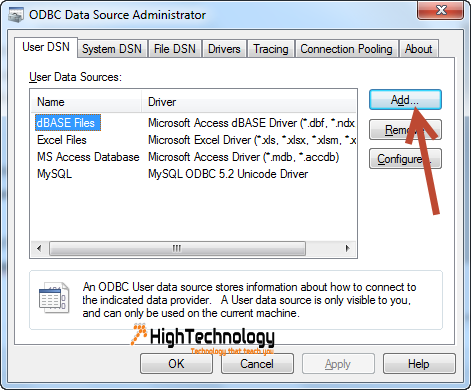Click the Microsoft Access dBASE Driver cell
The height and width of the screenshot is (390, 471).
click(251, 123)
